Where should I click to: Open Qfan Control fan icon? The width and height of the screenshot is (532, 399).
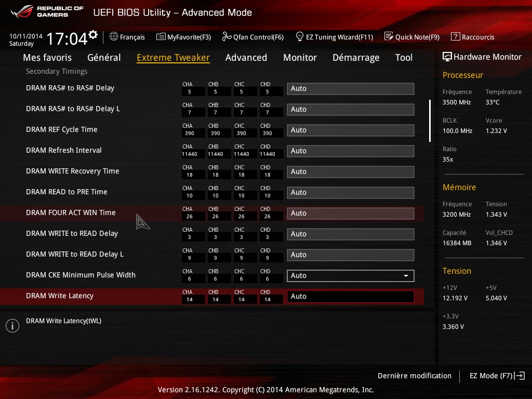tap(227, 37)
